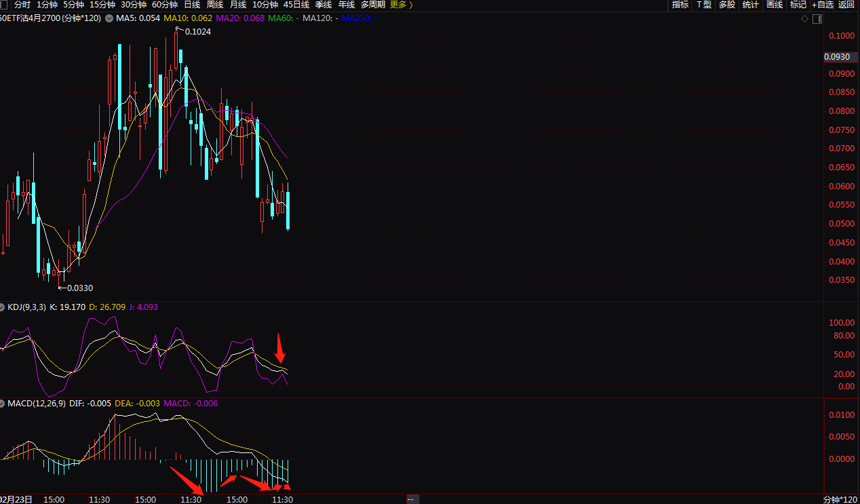Click the 0.0930 price marker on axis
Screen dimensions: 860x504
(838, 57)
